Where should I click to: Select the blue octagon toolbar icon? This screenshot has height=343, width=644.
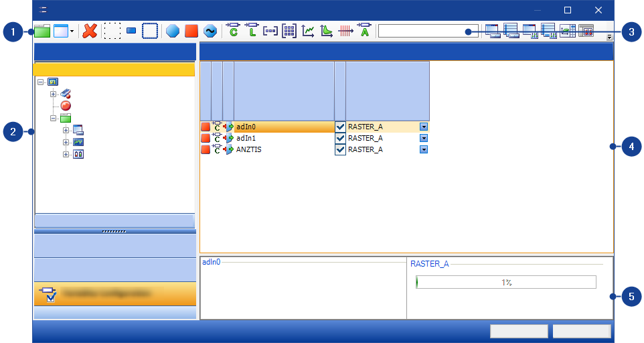pyautogui.click(x=173, y=31)
